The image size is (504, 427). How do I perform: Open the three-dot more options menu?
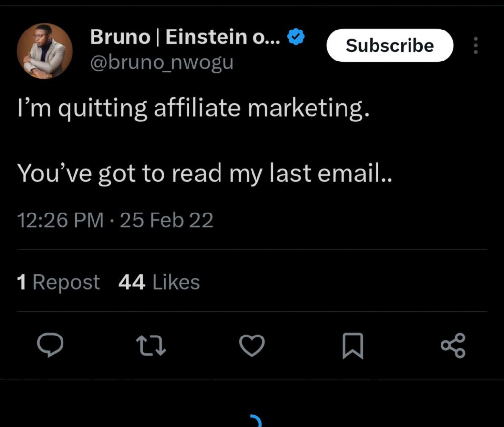[x=475, y=45]
